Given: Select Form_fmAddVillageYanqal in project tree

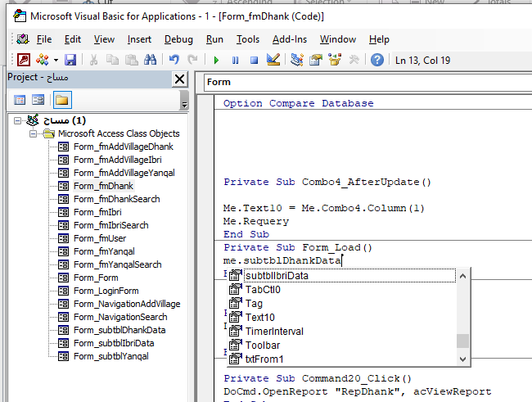Looking at the screenshot, I should pos(124,173).
